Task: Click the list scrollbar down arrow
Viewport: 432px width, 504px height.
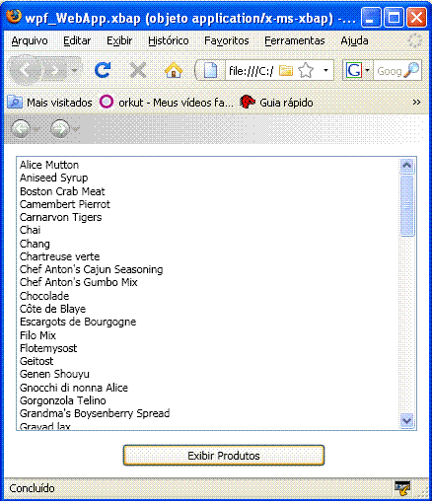Action: (406, 420)
